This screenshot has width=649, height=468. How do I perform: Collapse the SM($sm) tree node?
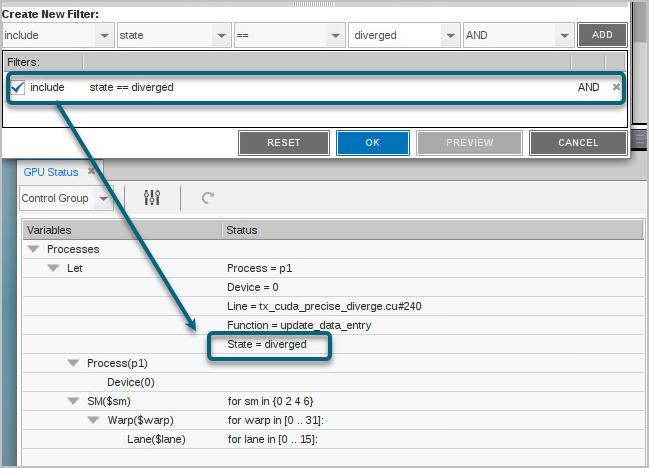pos(73,401)
